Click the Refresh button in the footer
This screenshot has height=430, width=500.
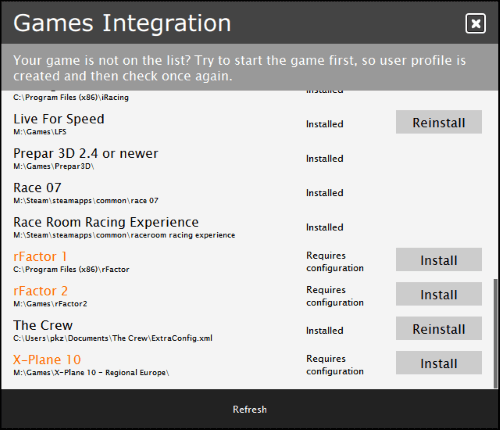[250, 409]
